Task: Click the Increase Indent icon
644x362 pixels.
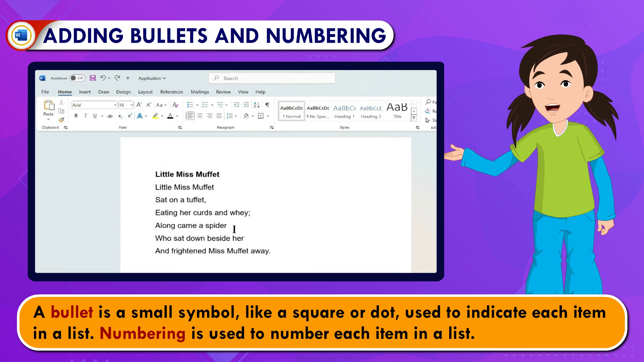Action: click(246, 105)
